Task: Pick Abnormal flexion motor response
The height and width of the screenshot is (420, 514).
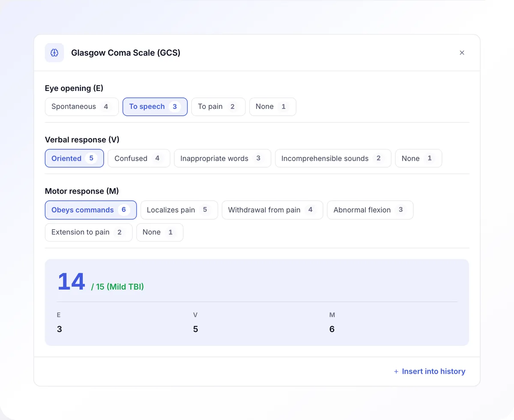Action: click(x=370, y=210)
